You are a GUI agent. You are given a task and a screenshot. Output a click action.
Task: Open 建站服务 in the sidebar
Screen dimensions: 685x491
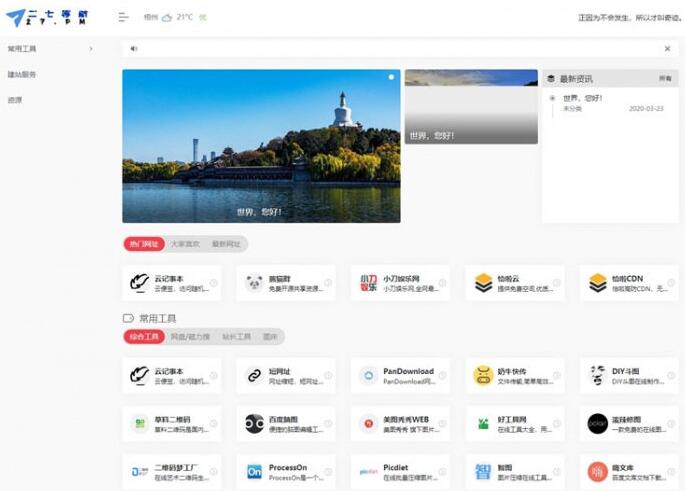22,74
